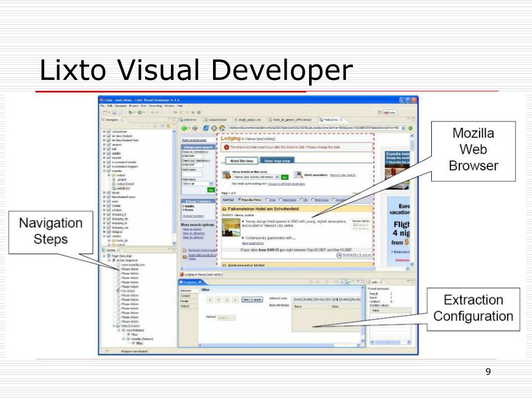532x399 pixels.
Task: Maximize the Navigator panel
Action: coord(174,119)
